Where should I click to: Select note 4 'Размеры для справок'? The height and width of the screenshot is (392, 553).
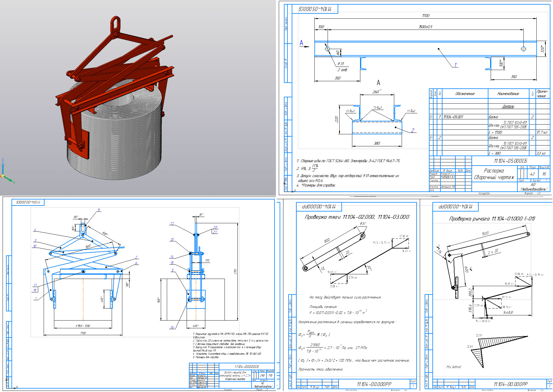pos(316,185)
